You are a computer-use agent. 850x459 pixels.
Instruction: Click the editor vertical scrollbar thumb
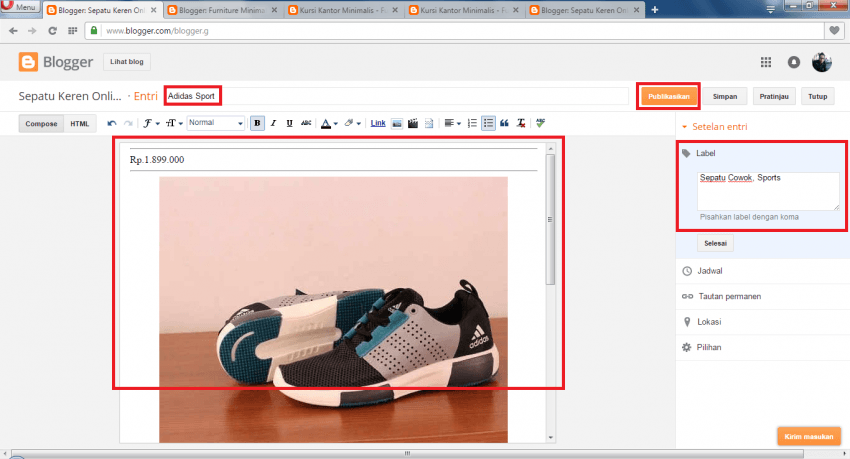click(550, 219)
